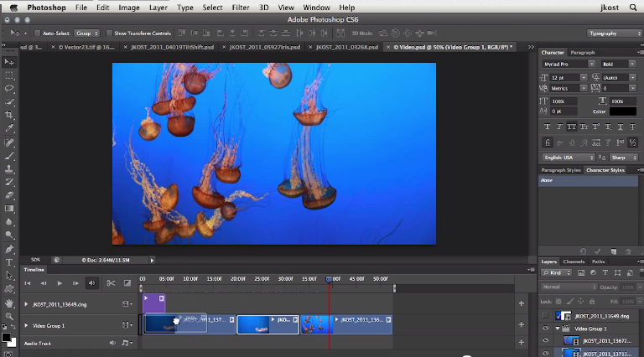Viewport: 644px width, 357px height.
Task: Add media to the Video Group 1 track
Action: click(522, 325)
